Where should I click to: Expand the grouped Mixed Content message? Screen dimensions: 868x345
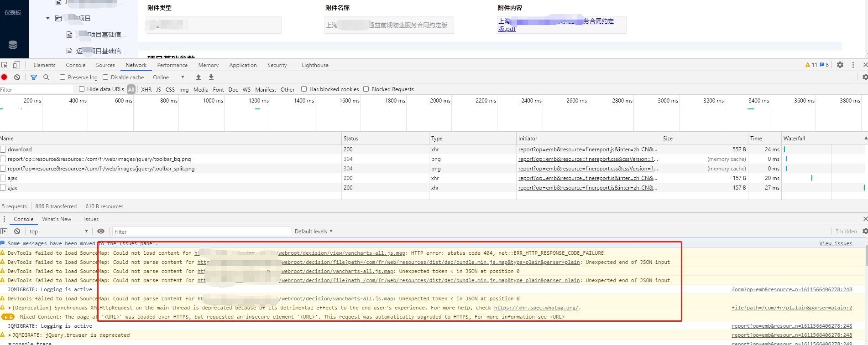[8, 317]
